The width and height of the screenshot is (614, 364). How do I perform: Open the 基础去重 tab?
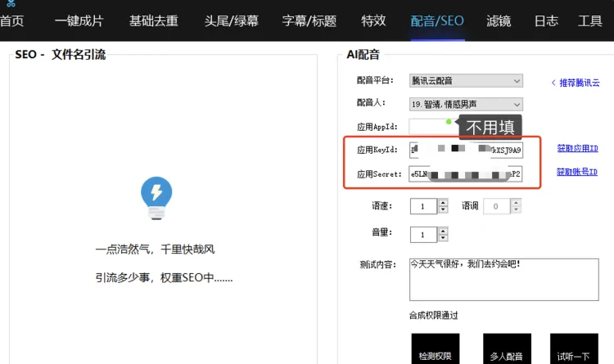pyautogui.click(x=154, y=20)
